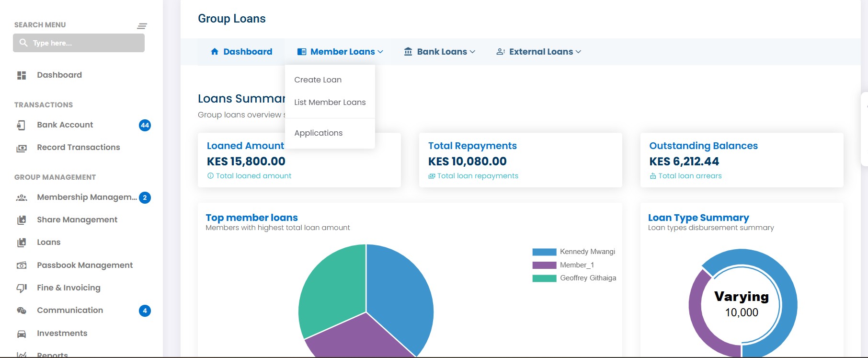Open Investments in the sidebar
Screen dimensions: 868x358
(x=62, y=334)
